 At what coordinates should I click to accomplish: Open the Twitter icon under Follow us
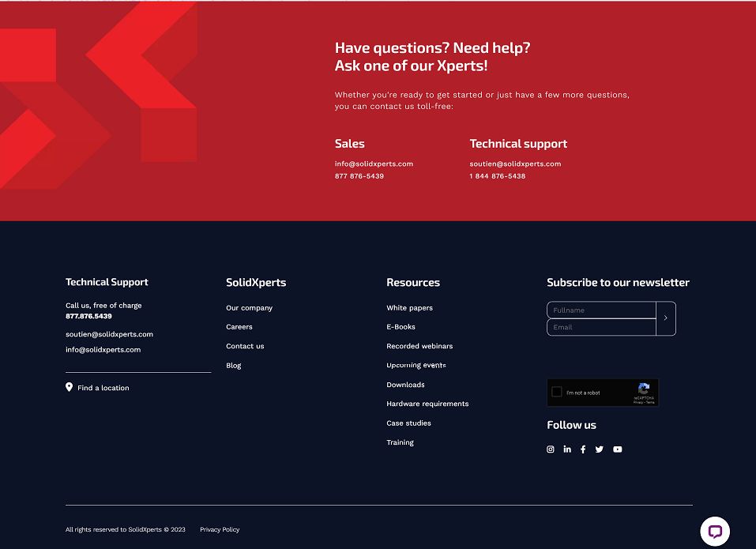tap(600, 449)
